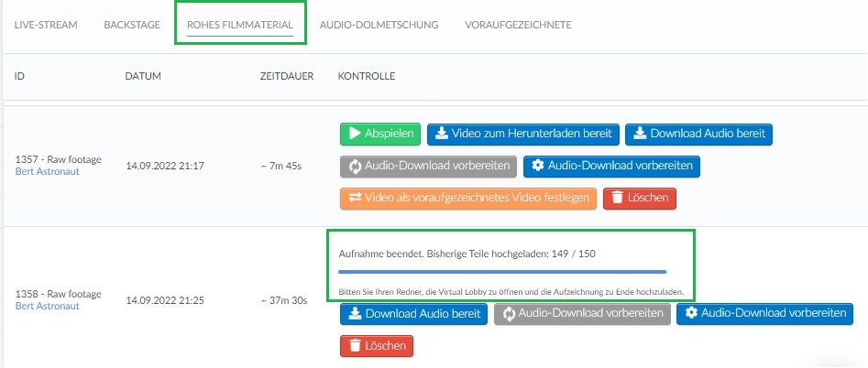Play recording 1357 with the green Abspielen button
The height and width of the screenshot is (368, 868).
point(380,134)
